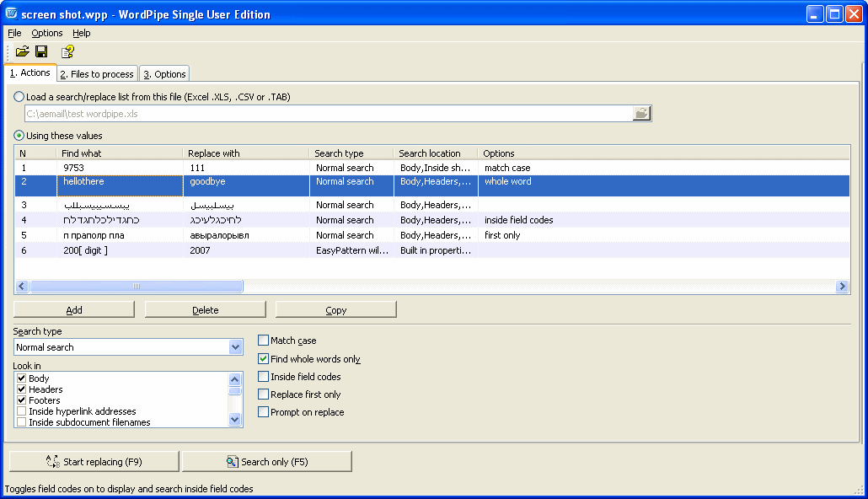
Task: Click the Save floppy disk icon
Action: click(41, 52)
